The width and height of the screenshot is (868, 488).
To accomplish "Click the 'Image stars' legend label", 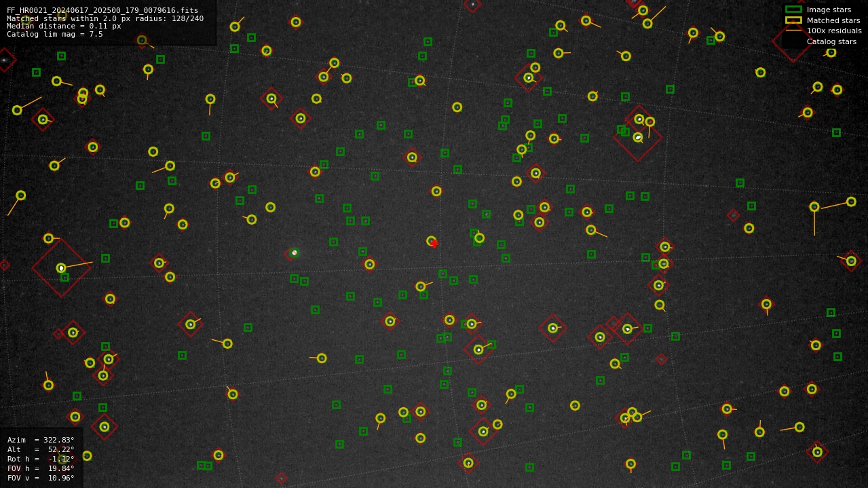I will click(829, 10).
